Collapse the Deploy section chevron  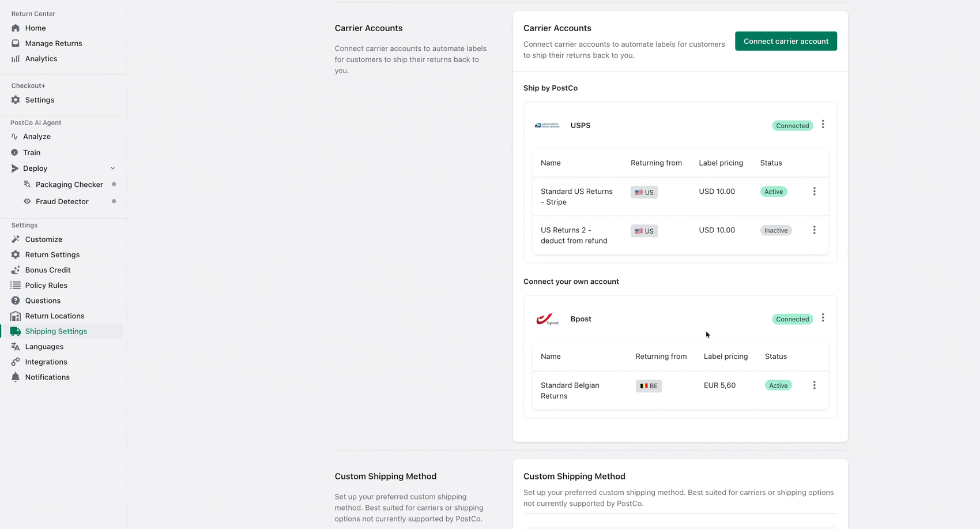tap(113, 168)
